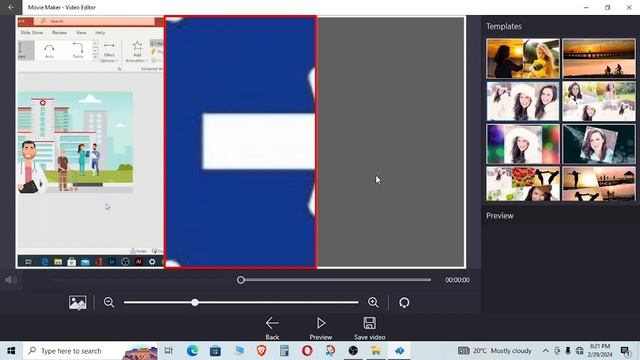Click the microphone tray icon

coord(568,351)
